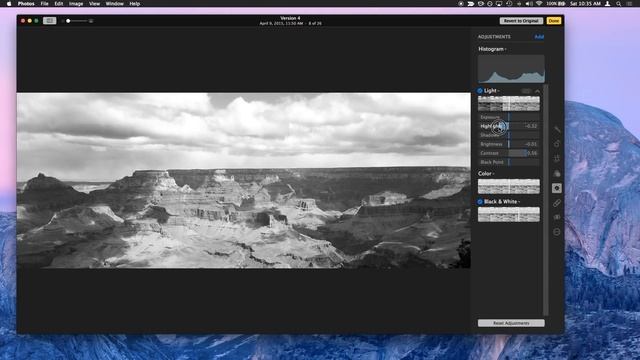
Task: Click the 'Version 4' title text
Action: [290, 18]
